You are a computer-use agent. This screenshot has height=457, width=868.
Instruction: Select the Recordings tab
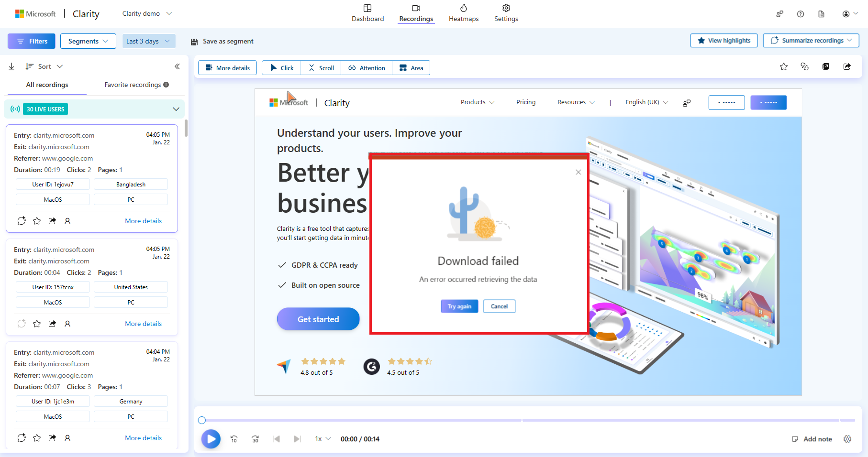416,13
